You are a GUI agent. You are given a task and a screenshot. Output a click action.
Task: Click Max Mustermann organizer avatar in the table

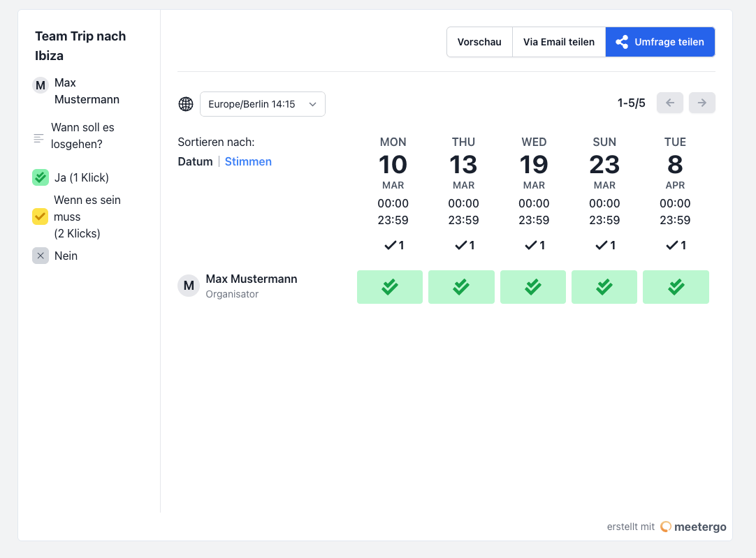[189, 286]
